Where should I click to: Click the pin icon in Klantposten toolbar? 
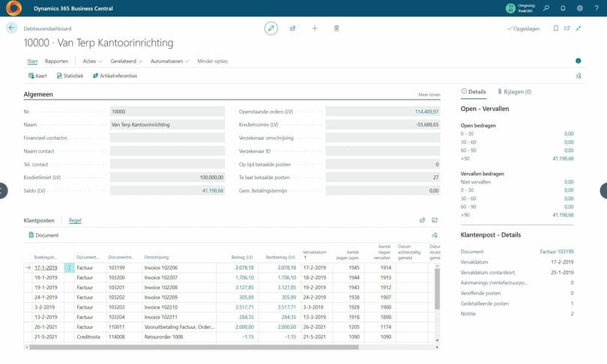click(x=435, y=235)
